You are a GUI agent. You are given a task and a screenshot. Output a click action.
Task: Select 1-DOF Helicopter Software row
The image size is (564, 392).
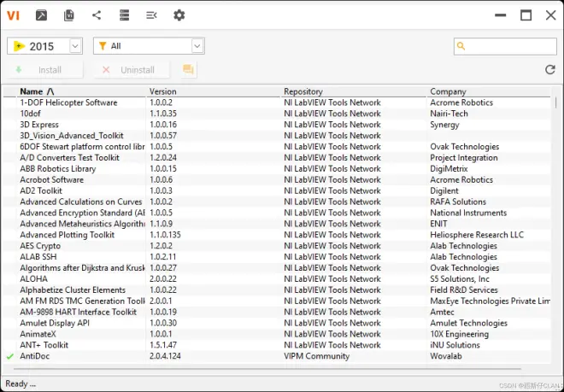pyautogui.click(x=277, y=102)
